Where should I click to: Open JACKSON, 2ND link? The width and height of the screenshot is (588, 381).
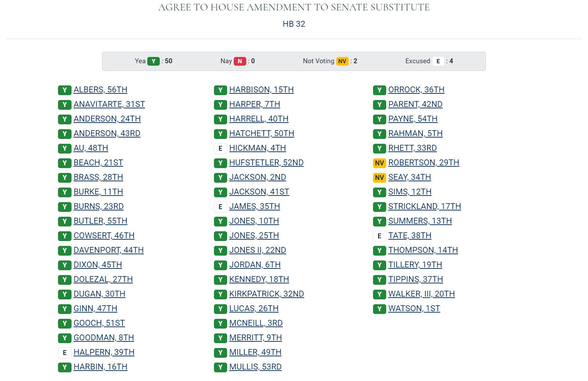coord(258,177)
